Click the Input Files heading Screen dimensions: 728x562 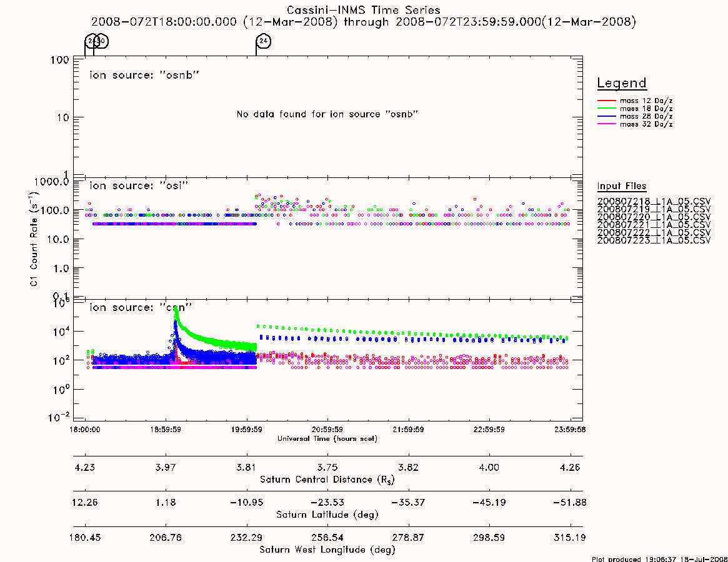[622, 186]
